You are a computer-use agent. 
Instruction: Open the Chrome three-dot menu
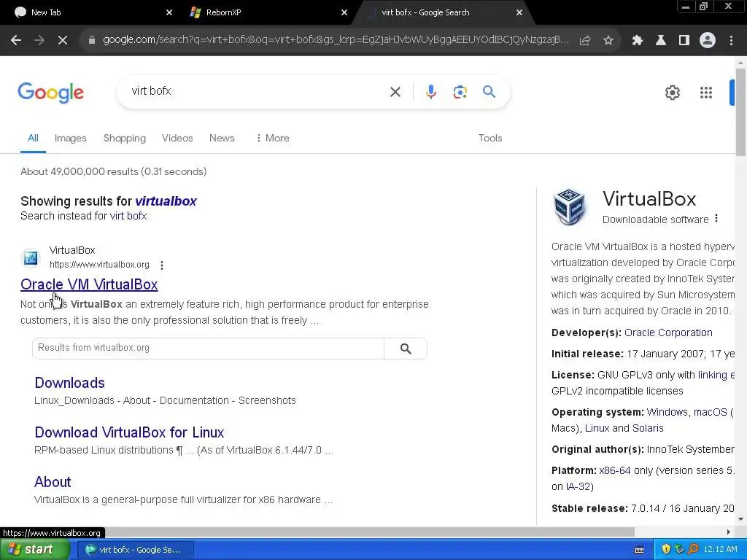pos(731,41)
